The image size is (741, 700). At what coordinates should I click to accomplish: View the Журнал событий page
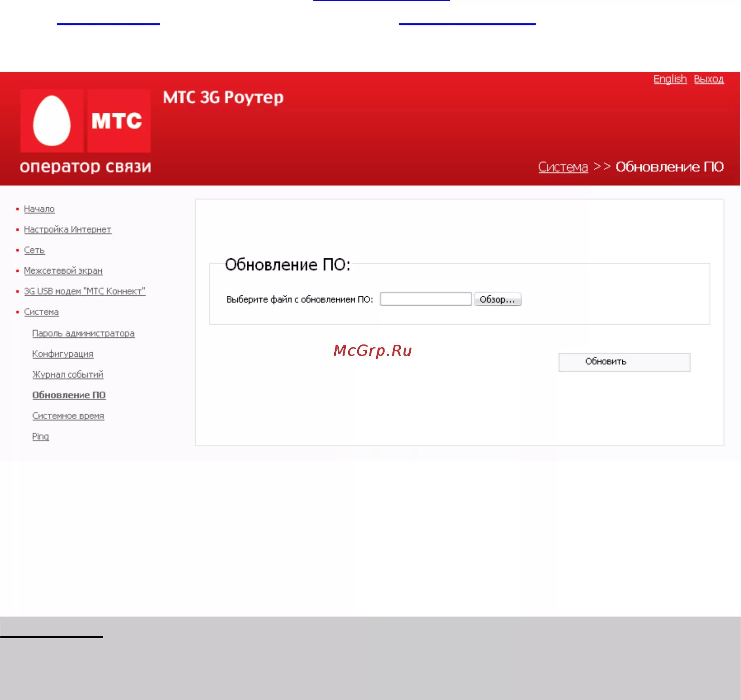68,375
